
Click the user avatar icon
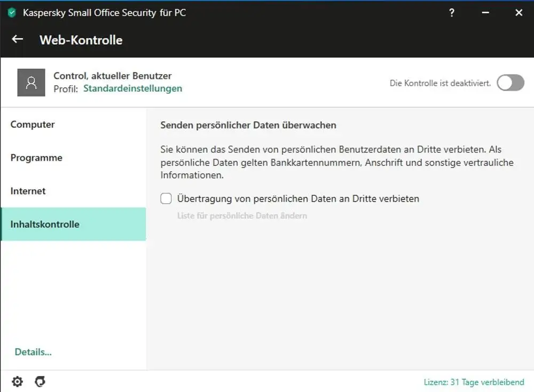point(31,83)
